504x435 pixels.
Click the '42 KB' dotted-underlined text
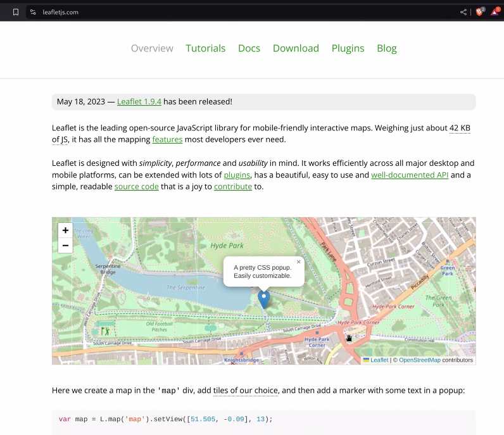point(460,128)
